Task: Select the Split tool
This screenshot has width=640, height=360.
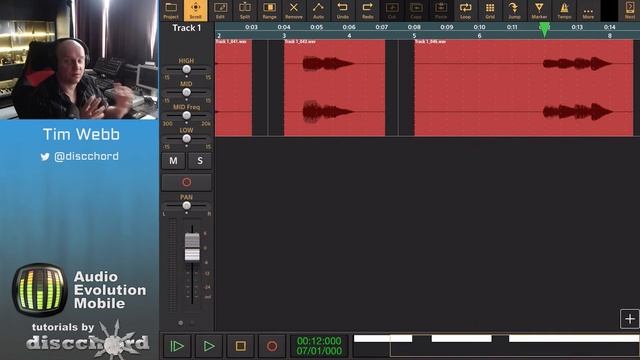Action: pos(245,10)
